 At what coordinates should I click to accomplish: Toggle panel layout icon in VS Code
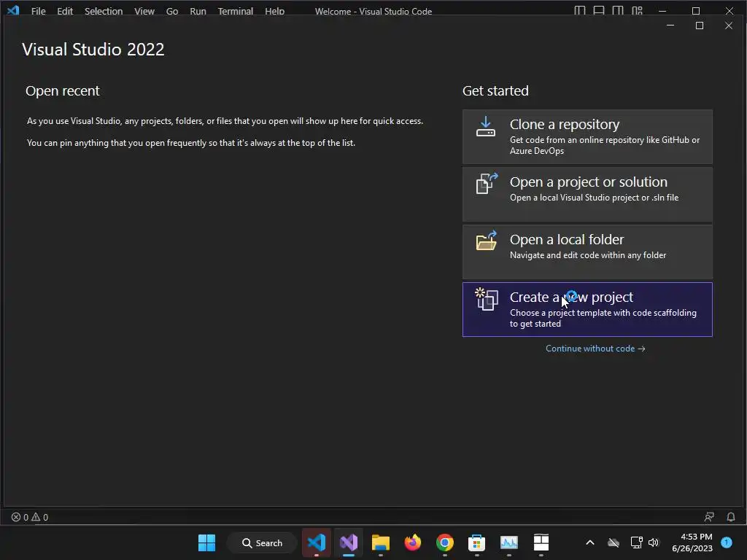[x=599, y=10]
